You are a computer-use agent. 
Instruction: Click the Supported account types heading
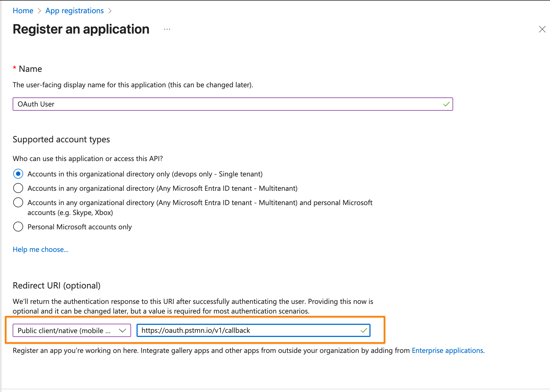pos(61,139)
